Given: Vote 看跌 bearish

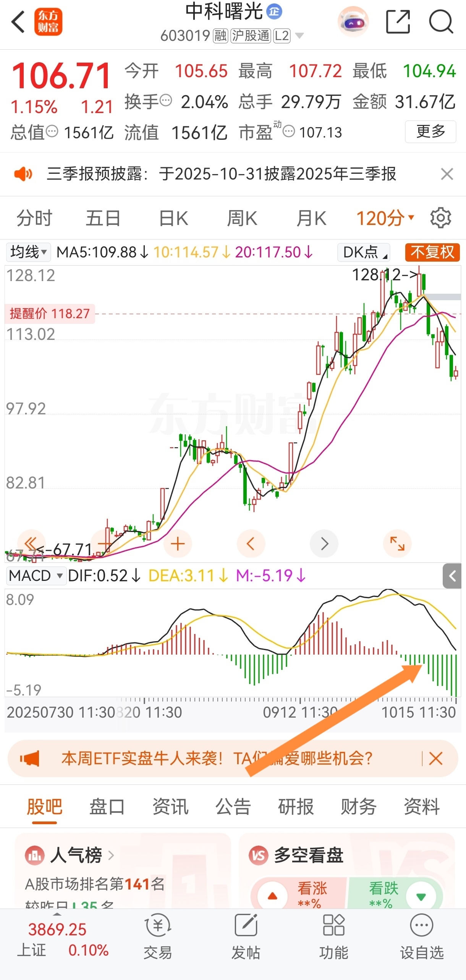Looking at the screenshot, I should coord(395,894).
